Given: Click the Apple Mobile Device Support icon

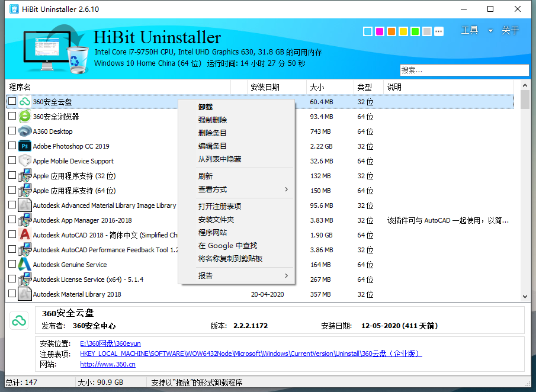Looking at the screenshot, I should pos(25,160).
